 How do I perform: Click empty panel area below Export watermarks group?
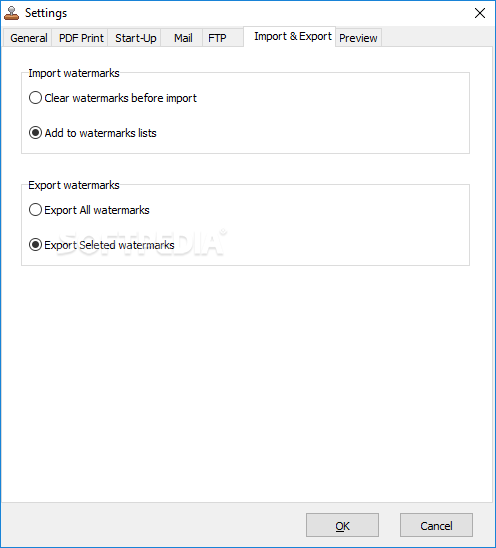point(245,384)
